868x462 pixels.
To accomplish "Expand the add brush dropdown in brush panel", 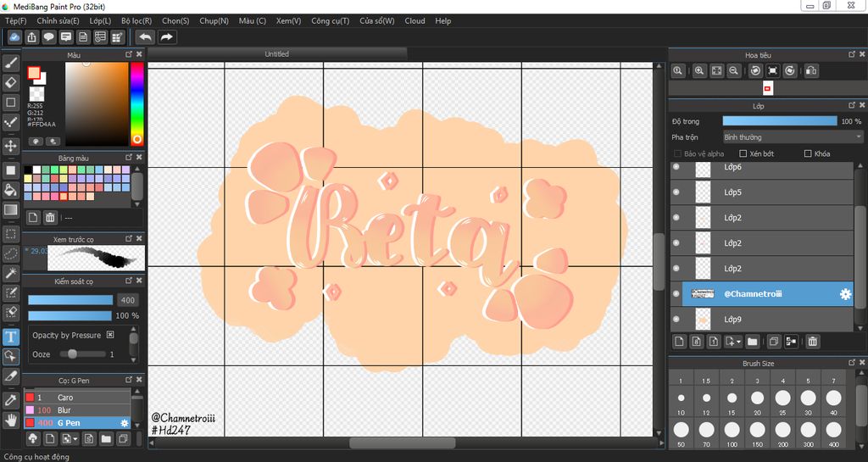I will point(75,439).
